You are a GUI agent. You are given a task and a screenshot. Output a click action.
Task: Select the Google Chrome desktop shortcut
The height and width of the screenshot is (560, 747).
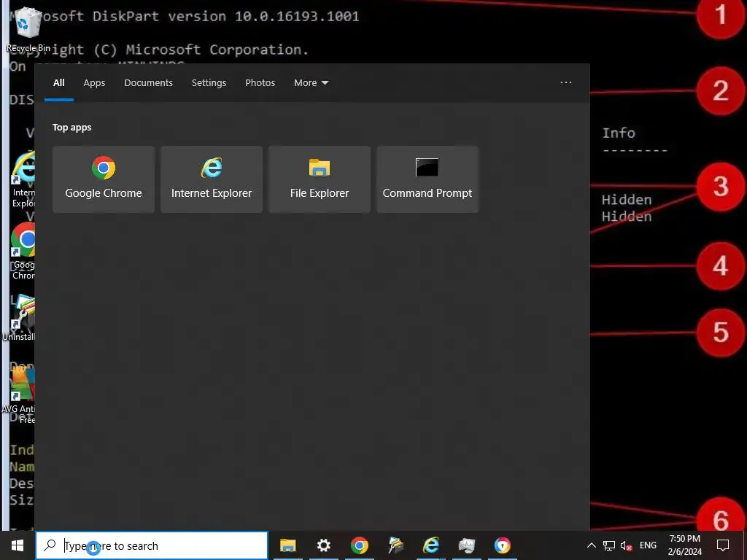point(23,252)
